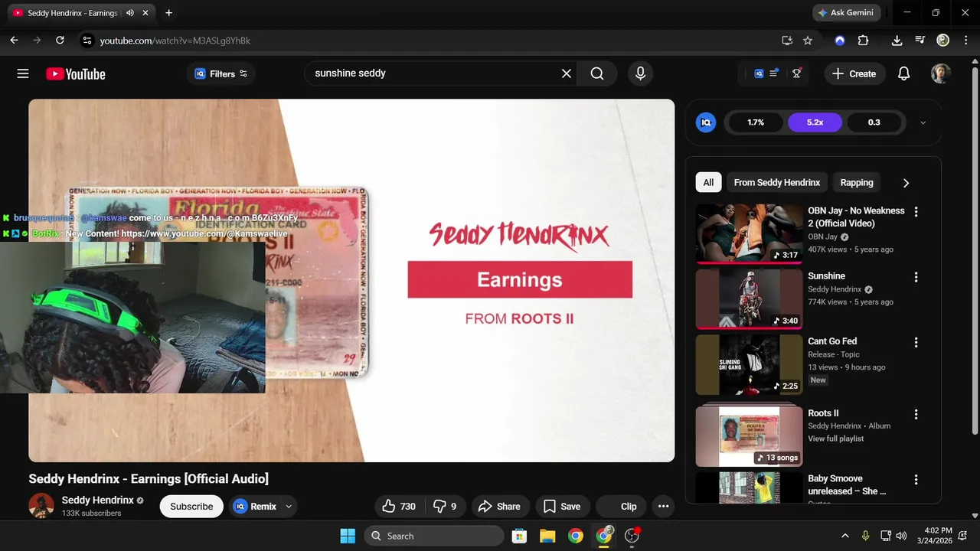Image resolution: width=980 pixels, height=551 pixels.
Task: Open the YouTube guide hamburger menu
Action: coord(23,73)
